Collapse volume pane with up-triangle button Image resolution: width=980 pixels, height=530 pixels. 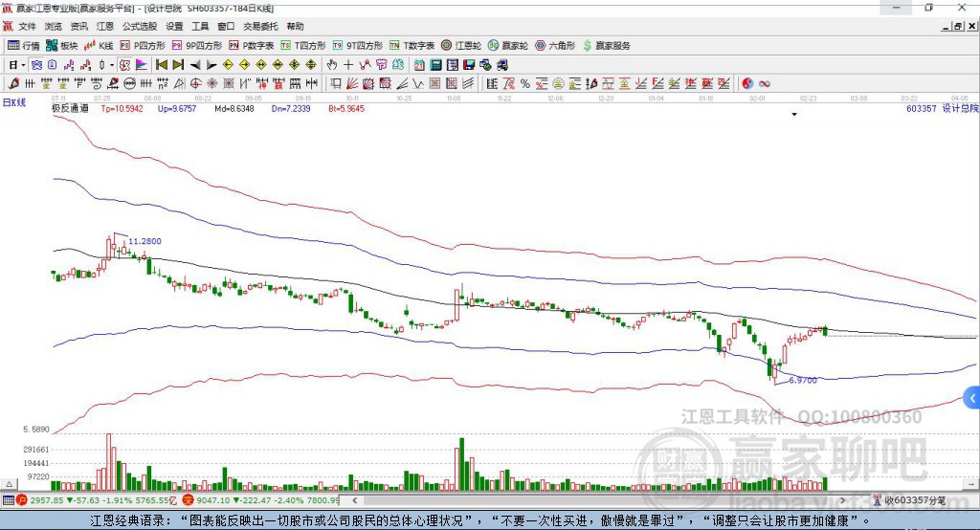point(9,484)
